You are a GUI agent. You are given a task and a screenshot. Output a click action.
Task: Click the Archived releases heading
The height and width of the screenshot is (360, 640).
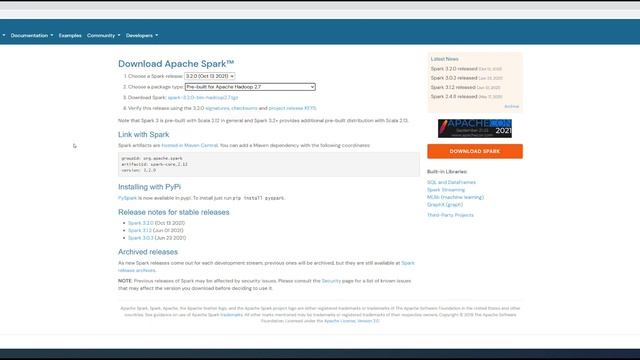(148, 252)
